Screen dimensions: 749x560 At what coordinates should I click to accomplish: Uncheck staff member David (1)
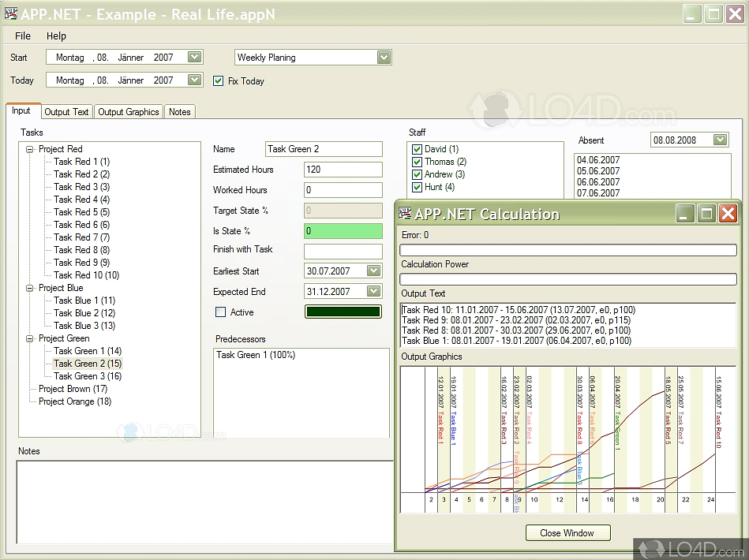pyautogui.click(x=416, y=151)
